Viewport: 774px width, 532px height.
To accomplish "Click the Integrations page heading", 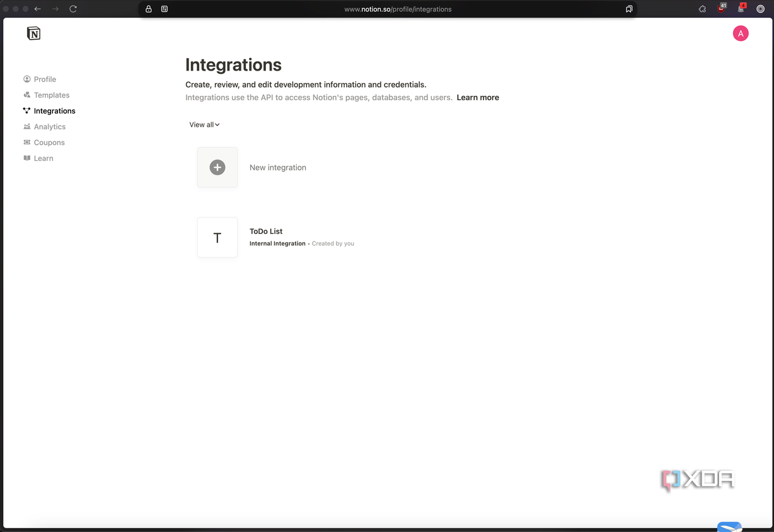I will (233, 65).
